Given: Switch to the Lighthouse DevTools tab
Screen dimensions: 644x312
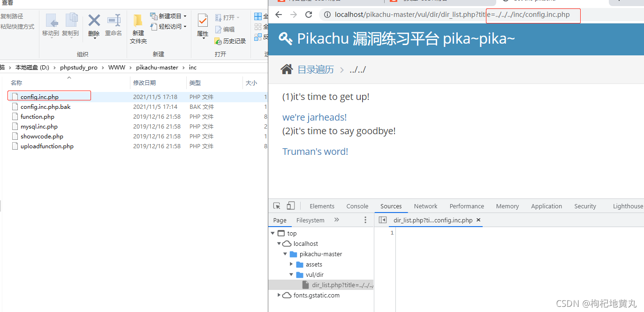Looking at the screenshot, I should coord(628,206).
